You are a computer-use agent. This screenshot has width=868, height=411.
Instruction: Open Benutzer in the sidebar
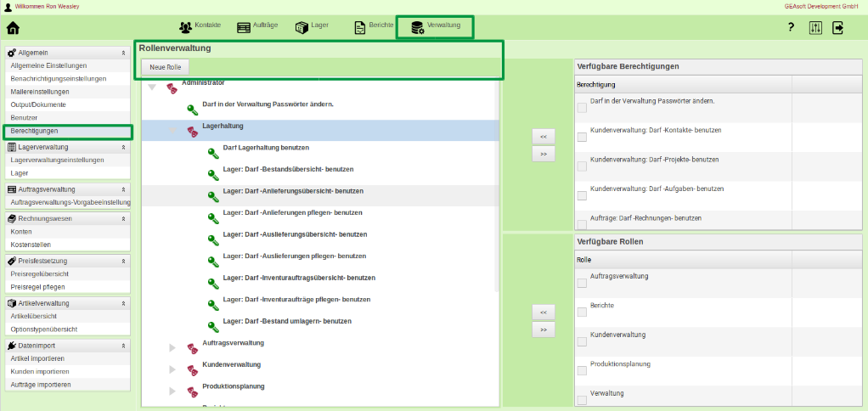[25, 117]
